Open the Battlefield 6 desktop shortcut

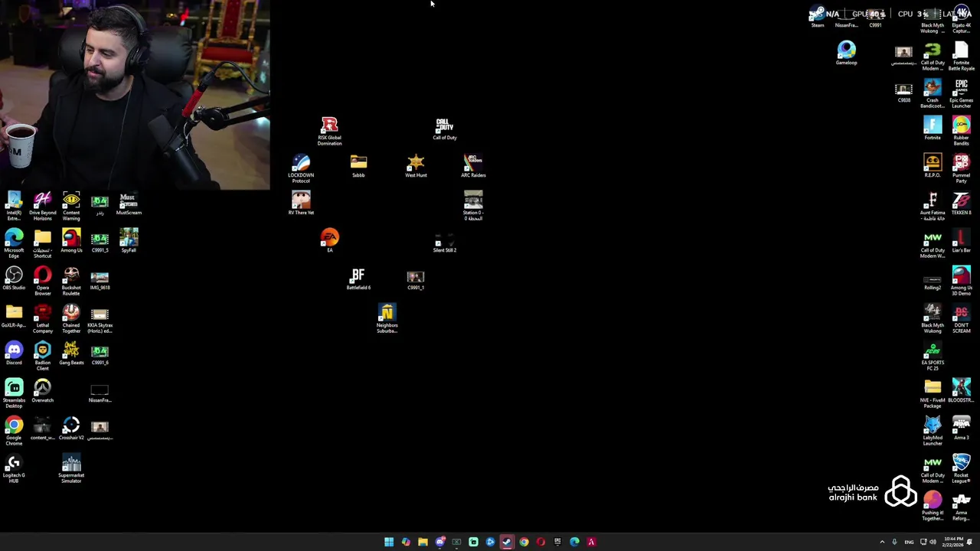(358, 279)
